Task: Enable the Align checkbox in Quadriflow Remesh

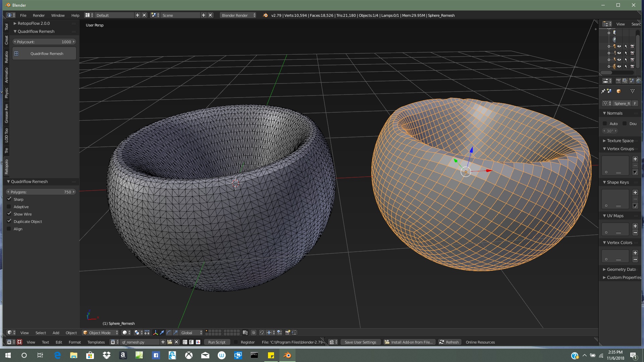Action: click(8, 229)
